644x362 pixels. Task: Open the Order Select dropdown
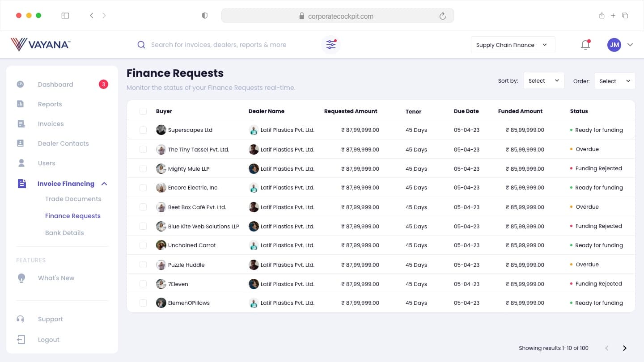[x=614, y=81]
